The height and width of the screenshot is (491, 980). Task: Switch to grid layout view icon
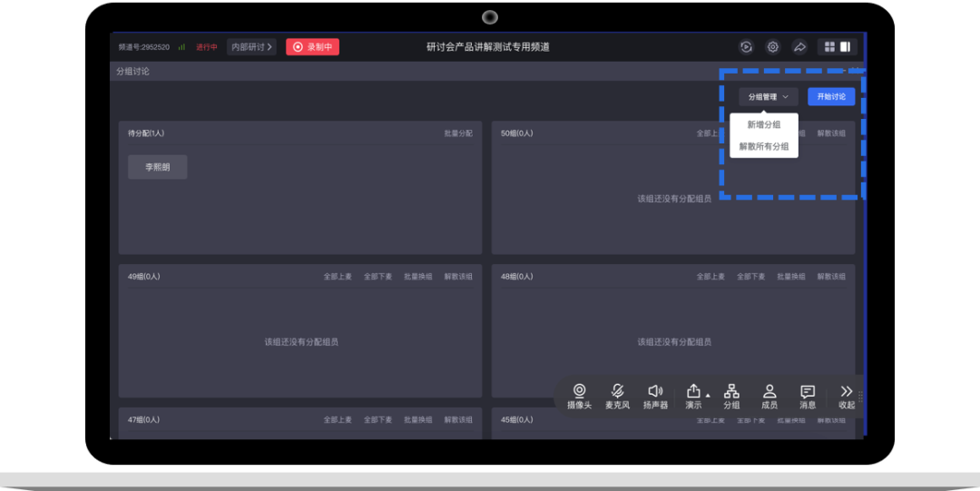pos(828,47)
